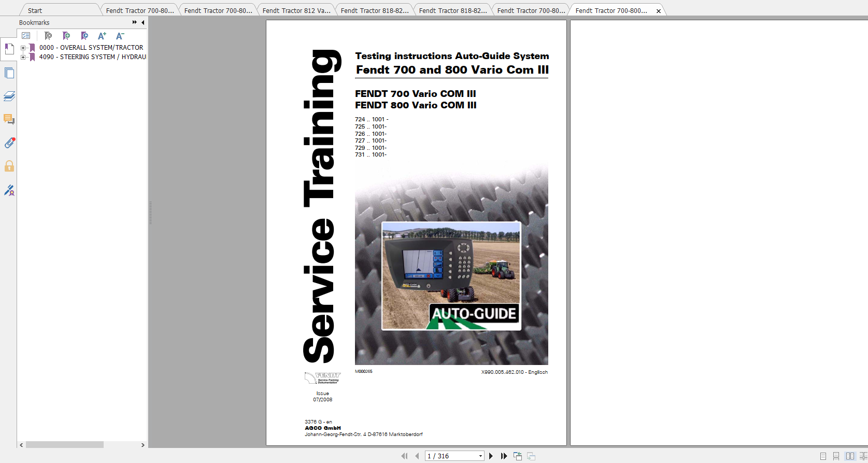Click the add new bookmark icon

tap(66, 36)
